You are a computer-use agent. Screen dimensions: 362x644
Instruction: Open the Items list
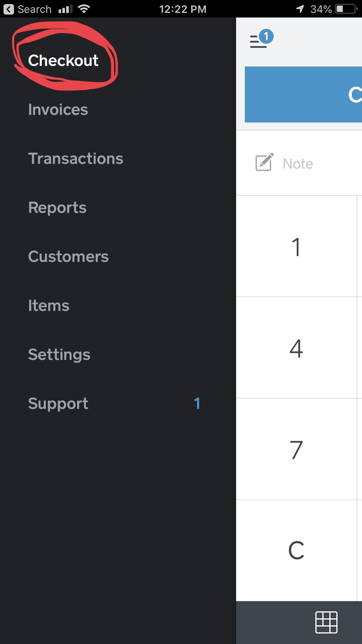click(49, 305)
